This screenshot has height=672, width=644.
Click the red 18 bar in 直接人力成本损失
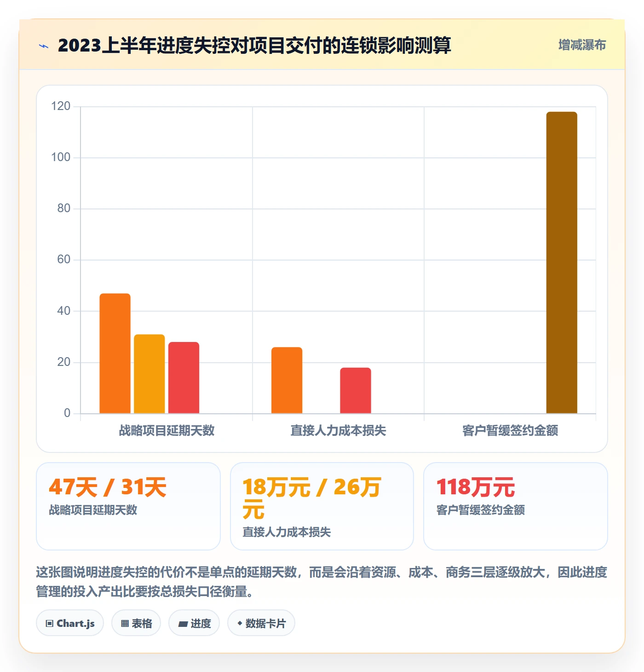pos(356,390)
